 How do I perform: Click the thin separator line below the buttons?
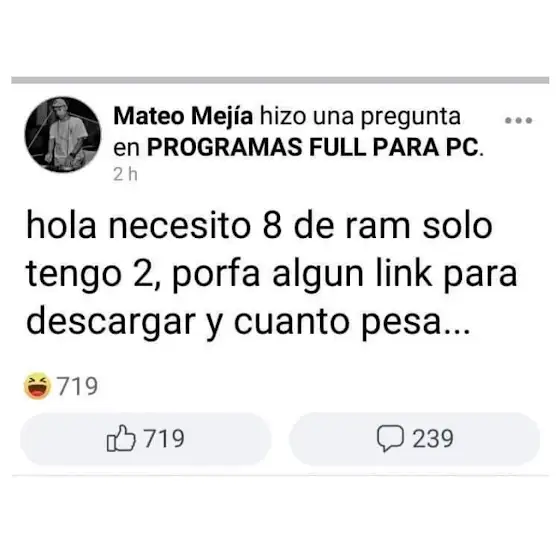pyautogui.click(x=280, y=475)
